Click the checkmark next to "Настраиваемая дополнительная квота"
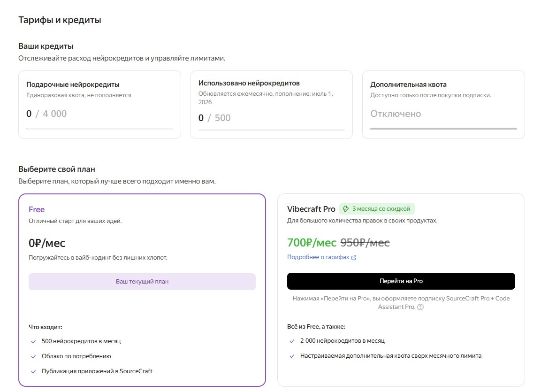 pos(292,356)
